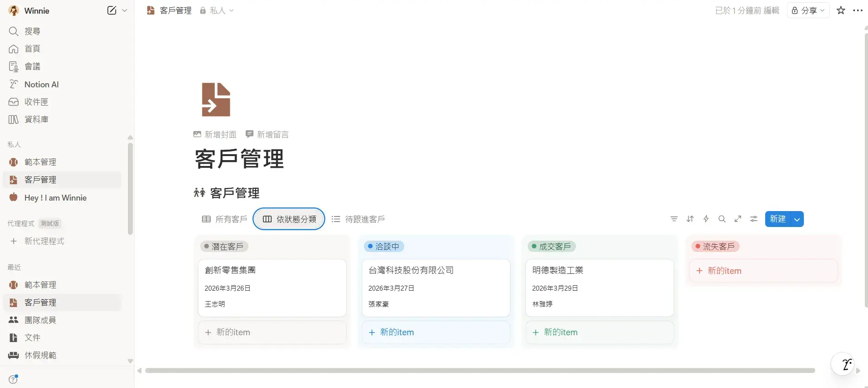The width and height of the screenshot is (868, 388).
Task: Click the 流失客戶 status tag
Action: pos(716,247)
